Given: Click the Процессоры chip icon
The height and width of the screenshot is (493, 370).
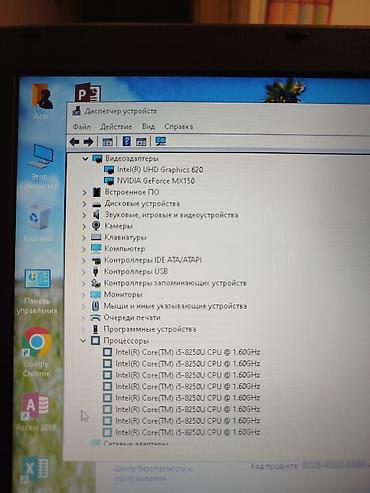Looking at the screenshot, I should pos(95,341).
